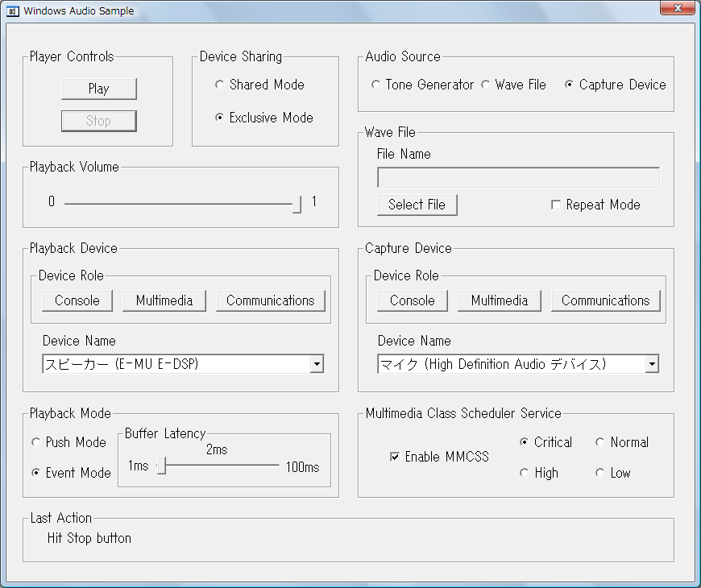Set MMCSS priority to High

tap(525, 474)
